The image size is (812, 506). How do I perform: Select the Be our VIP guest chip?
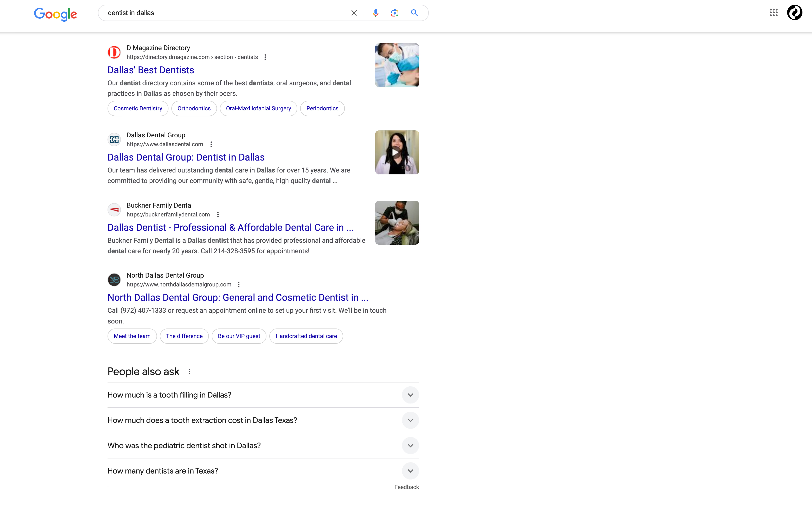point(239,336)
